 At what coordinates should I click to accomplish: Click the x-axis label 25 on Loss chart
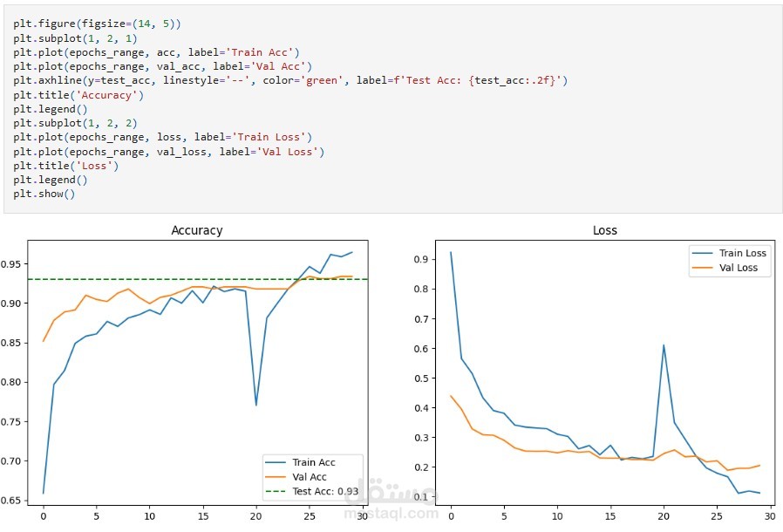(717, 516)
